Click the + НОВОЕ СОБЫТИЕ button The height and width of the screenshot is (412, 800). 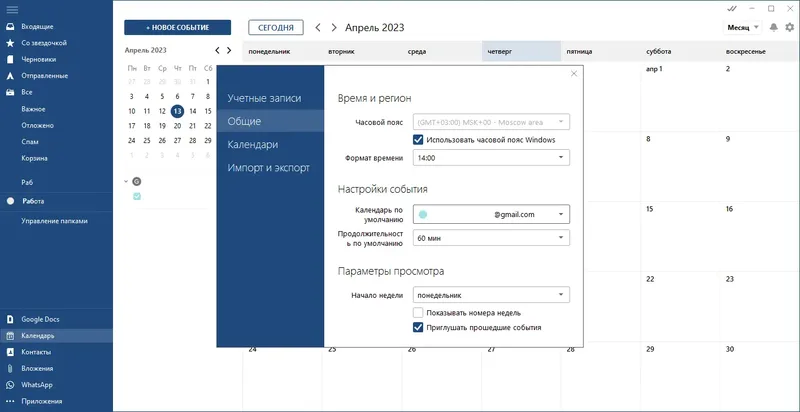coord(178,28)
